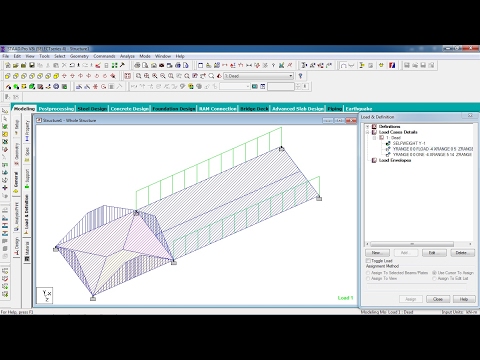
Task: Click the hammer tool icon in top toolbar
Action: coord(122,65)
